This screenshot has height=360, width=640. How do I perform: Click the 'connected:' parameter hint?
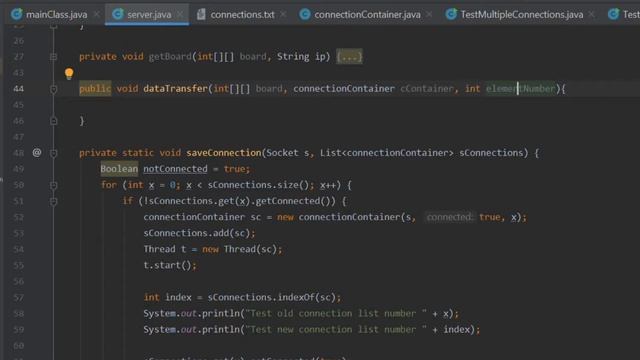pyautogui.click(x=449, y=217)
